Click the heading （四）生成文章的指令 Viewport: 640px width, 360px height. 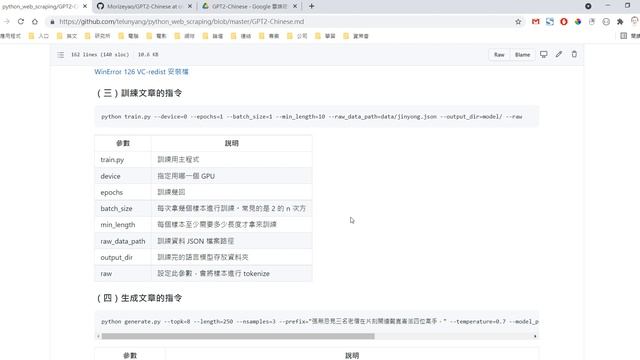tap(139, 298)
